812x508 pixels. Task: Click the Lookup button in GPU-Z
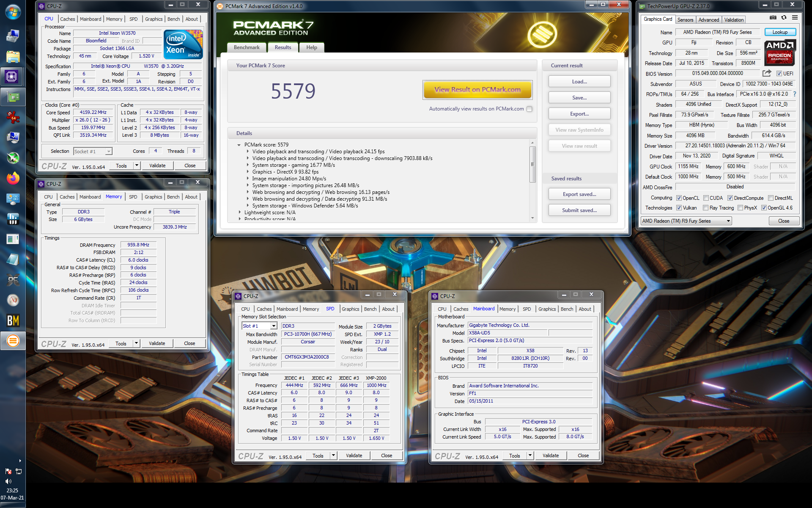[x=780, y=32]
